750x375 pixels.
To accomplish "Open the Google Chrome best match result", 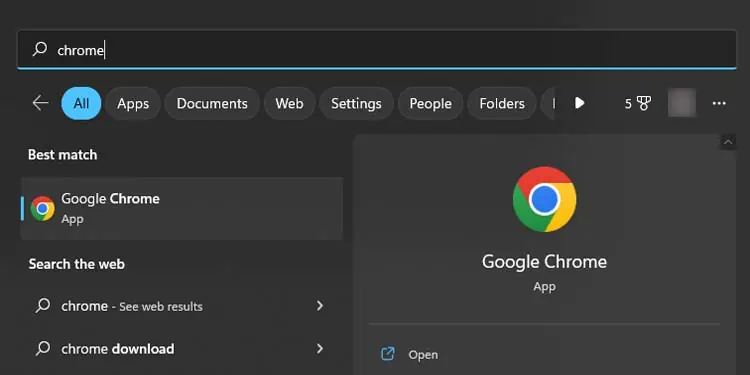I will point(182,209).
